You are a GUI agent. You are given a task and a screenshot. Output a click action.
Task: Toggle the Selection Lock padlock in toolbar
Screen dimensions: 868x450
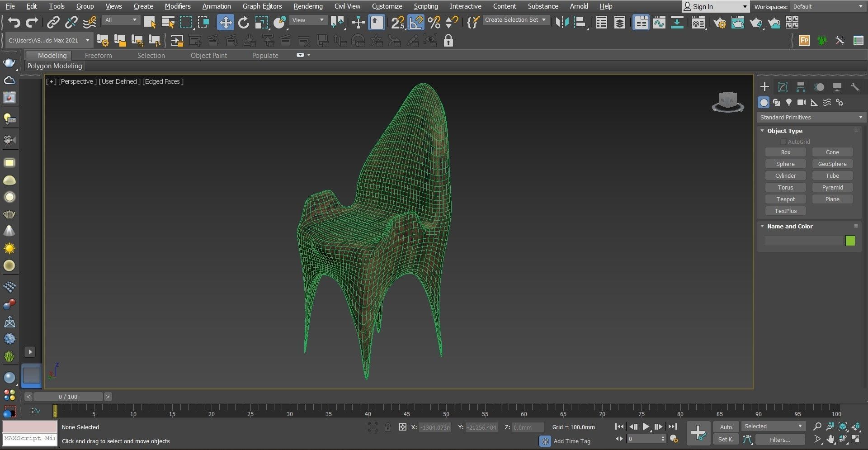coord(448,41)
